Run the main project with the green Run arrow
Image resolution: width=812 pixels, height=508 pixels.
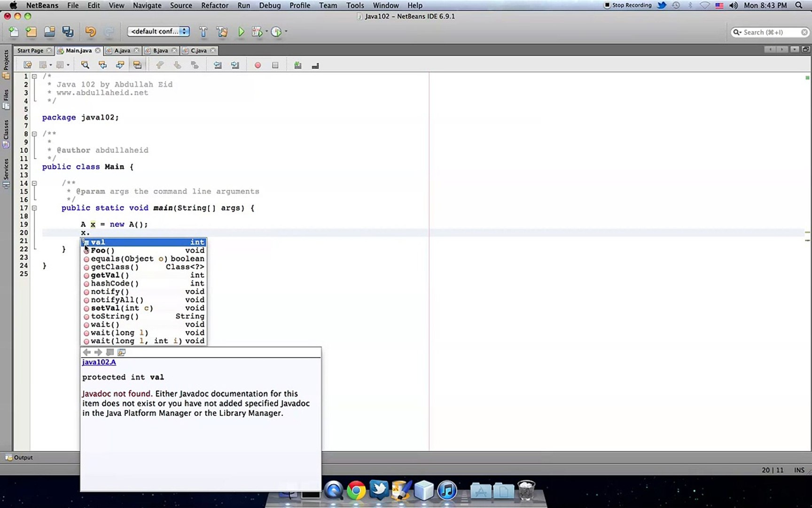pyautogui.click(x=241, y=32)
